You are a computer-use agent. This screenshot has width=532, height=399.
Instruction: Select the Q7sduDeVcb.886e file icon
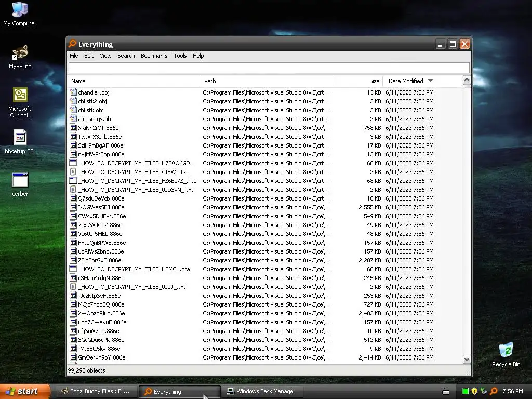[x=73, y=198]
